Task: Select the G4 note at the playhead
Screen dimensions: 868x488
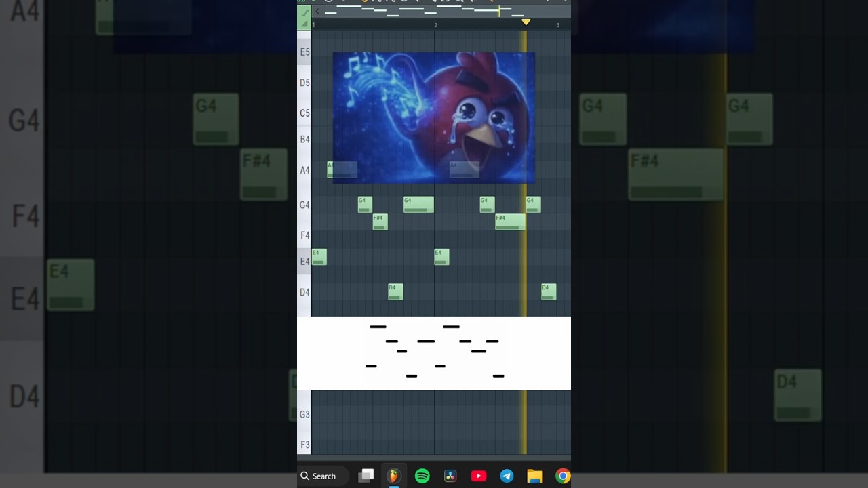Action: pyautogui.click(x=534, y=204)
